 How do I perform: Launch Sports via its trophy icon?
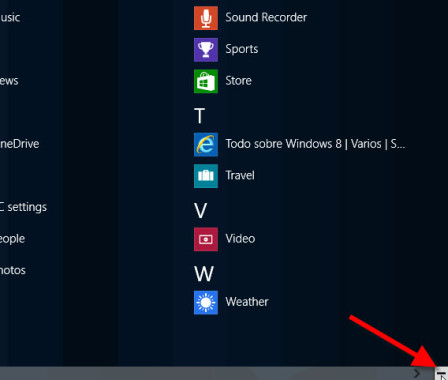(x=206, y=50)
